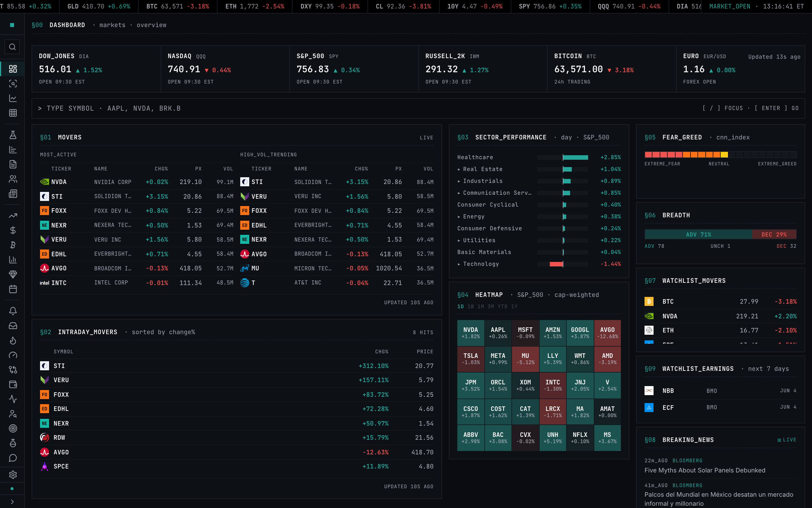
Task: Switch the heatmap to 1Y timeframe
Action: pyautogui.click(x=514, y=306)
